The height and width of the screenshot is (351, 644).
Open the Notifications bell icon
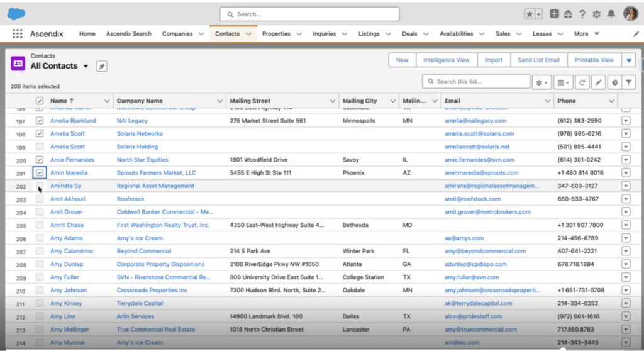click(x=611, y=14)
